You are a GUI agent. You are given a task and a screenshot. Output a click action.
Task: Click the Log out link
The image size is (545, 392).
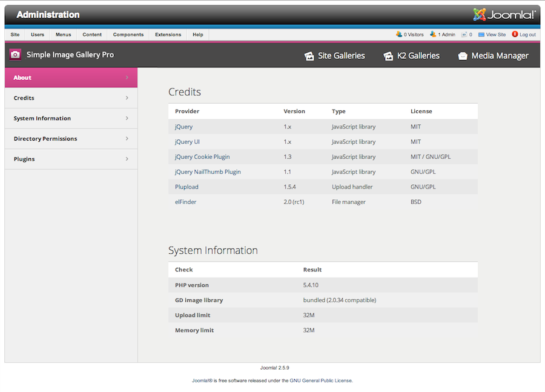point(527,35)
